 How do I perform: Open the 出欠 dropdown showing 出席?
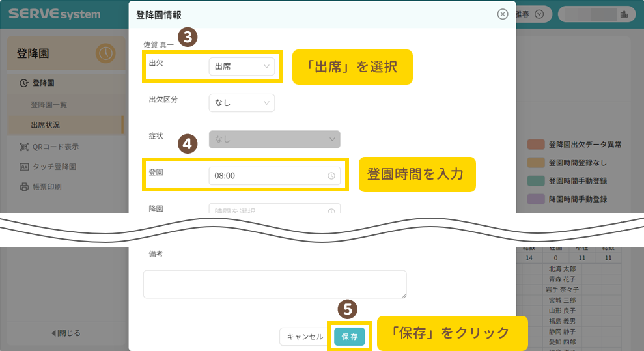(x=242, y=66)
